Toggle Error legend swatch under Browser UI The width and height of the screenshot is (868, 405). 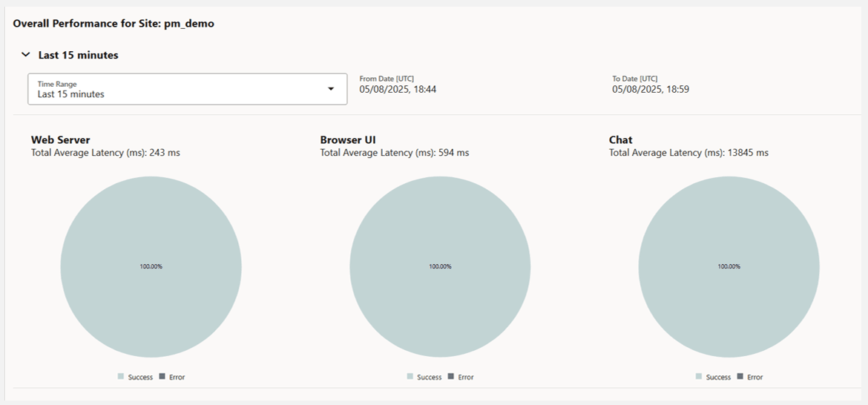point(451,376)
